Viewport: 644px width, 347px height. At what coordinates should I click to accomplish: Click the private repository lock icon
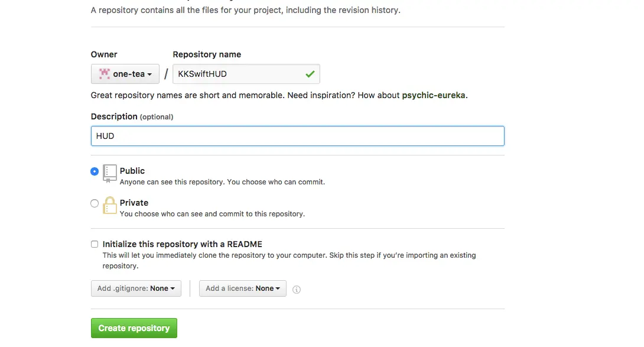tap(110, 205)
